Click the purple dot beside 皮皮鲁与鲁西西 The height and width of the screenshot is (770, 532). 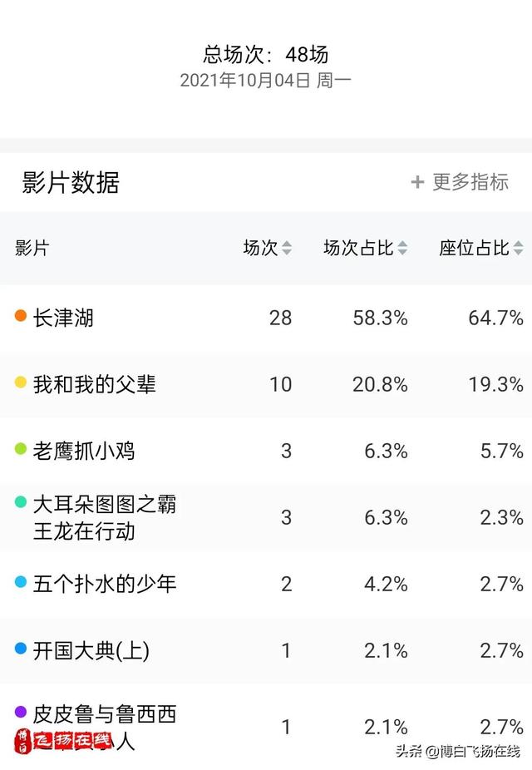(x=21, y=712)
